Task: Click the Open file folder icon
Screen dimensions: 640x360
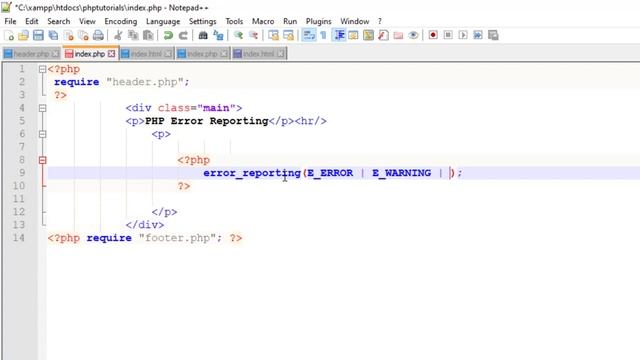Action: (x=23, y=36)
